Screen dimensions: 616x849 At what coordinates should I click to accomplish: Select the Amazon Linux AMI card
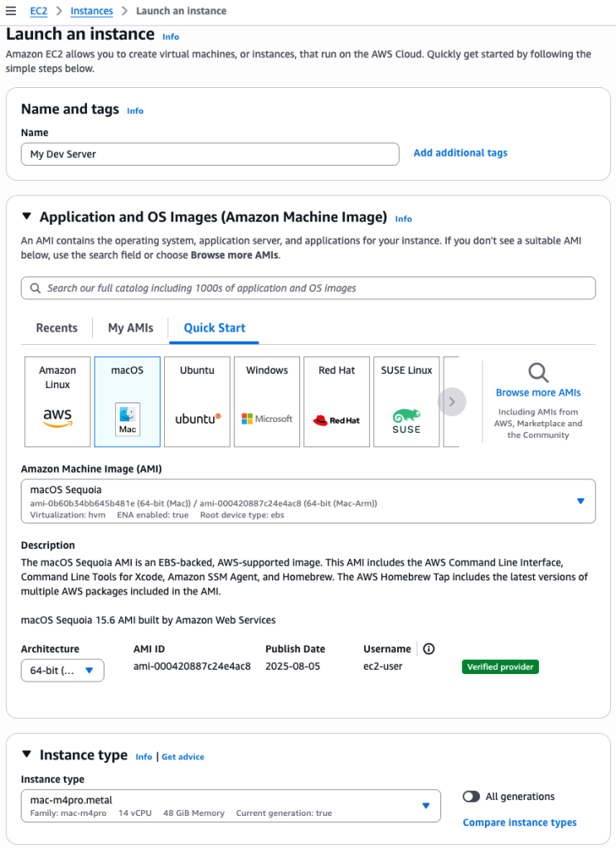click(x=56, y=401)
